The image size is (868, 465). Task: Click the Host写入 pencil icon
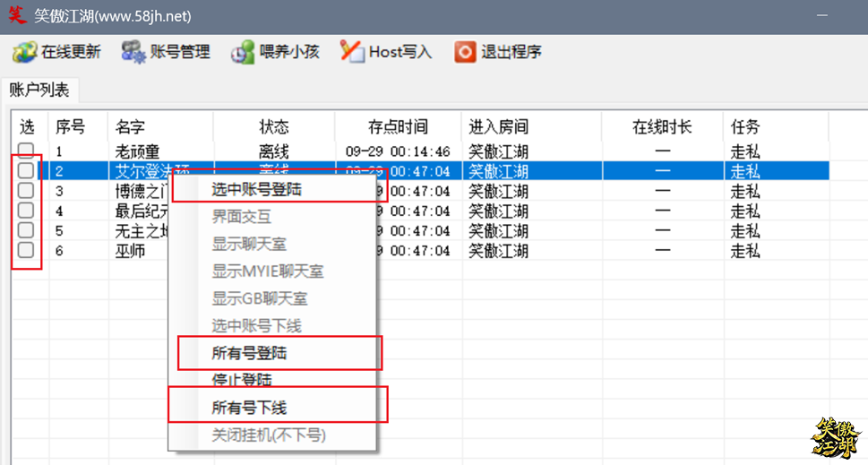tap(351, 52)
